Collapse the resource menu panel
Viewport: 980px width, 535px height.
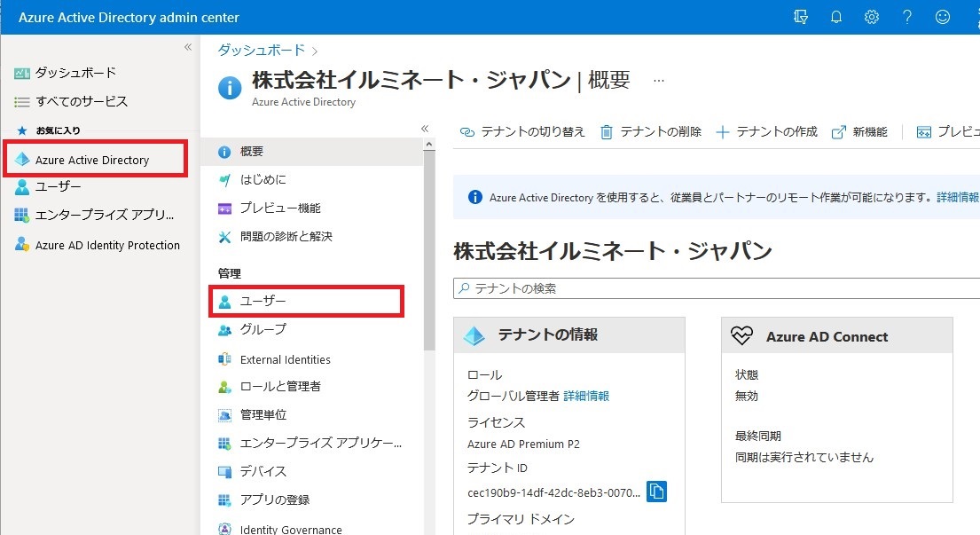pos(425,129)
